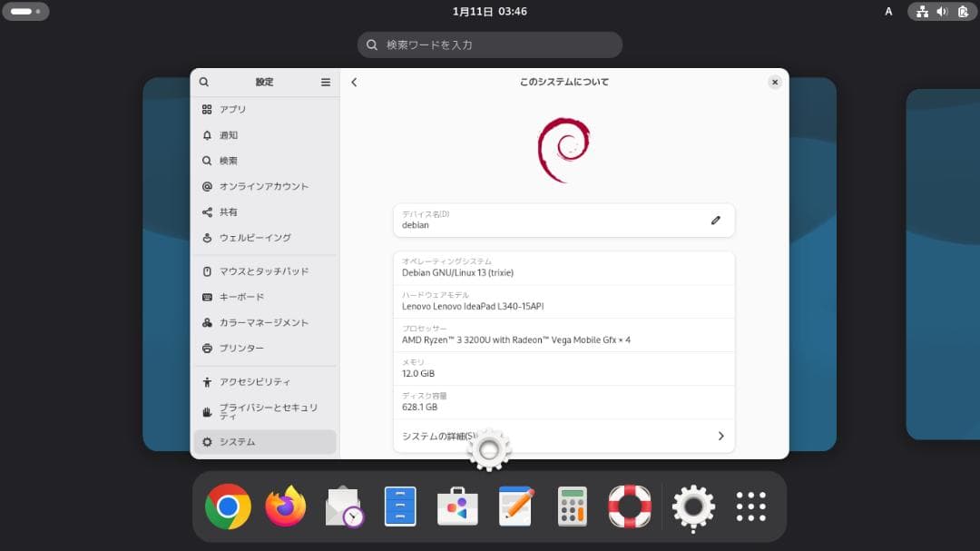Open the hamburger menu in the Settings window

325,82
